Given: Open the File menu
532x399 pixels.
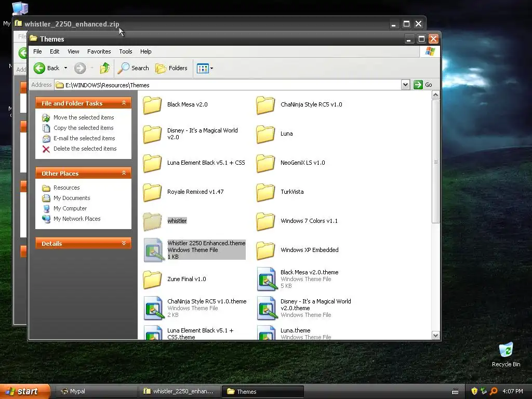Looking at the screenshot, I should point(37,51).
